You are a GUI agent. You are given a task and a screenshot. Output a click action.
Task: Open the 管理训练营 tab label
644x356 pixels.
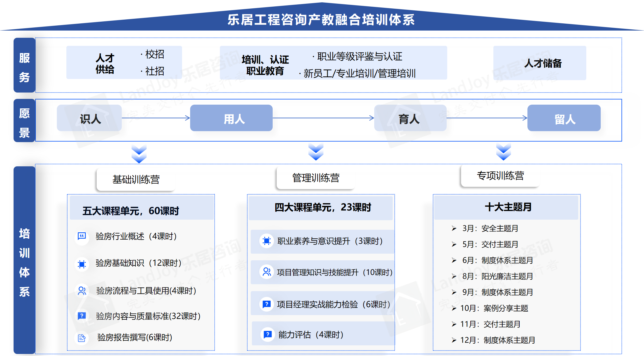(x=316, y=178)
